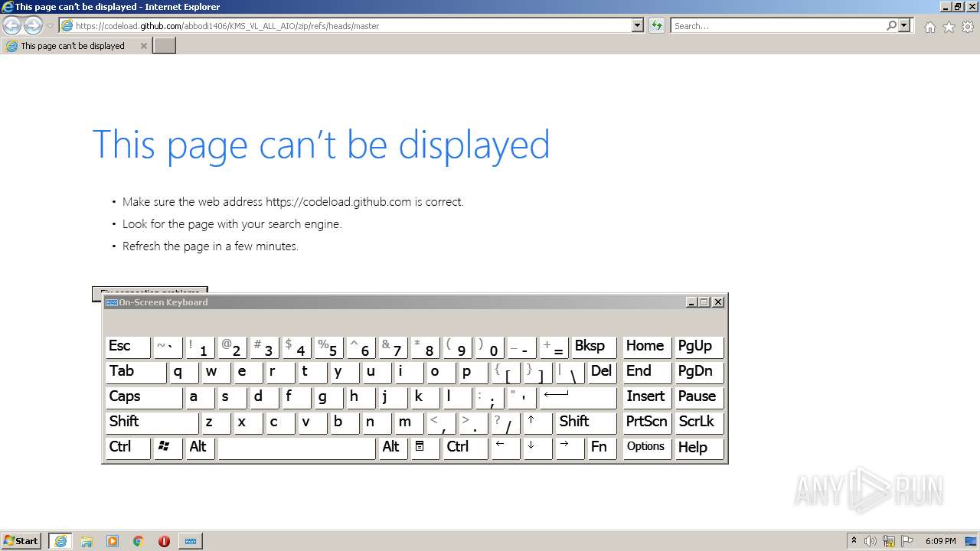The image size is (980, 551).
Task: Toggle the left Shift key on the keyboard
Action: (x=152, y=422)
